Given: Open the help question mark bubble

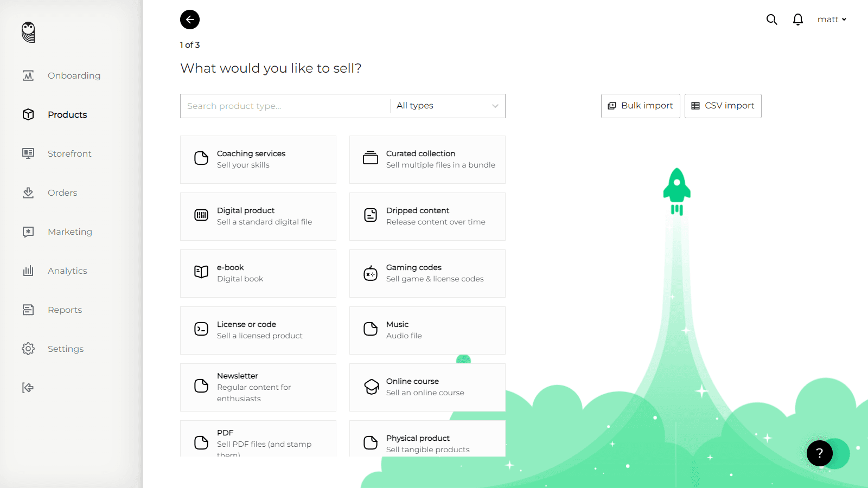Looking at the screenshot, I should tap(819, 453).
